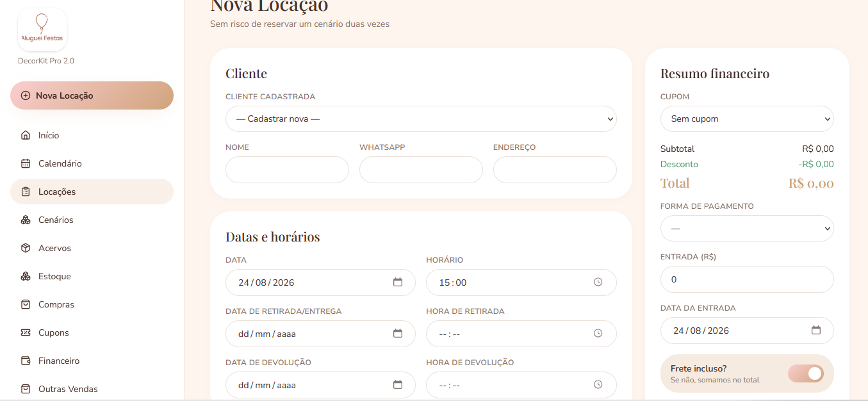Open Calendário from the sidebar
Screen dimensions: 868x401
92,163
